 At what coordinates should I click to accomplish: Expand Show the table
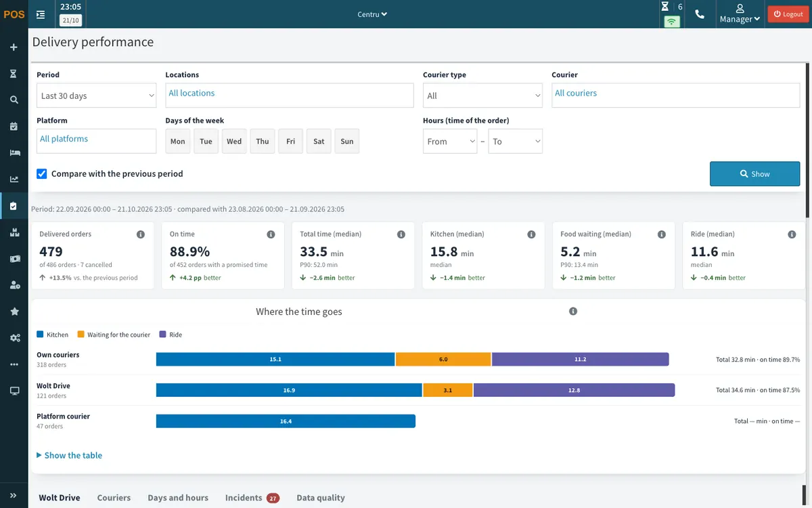coord(69,455)
